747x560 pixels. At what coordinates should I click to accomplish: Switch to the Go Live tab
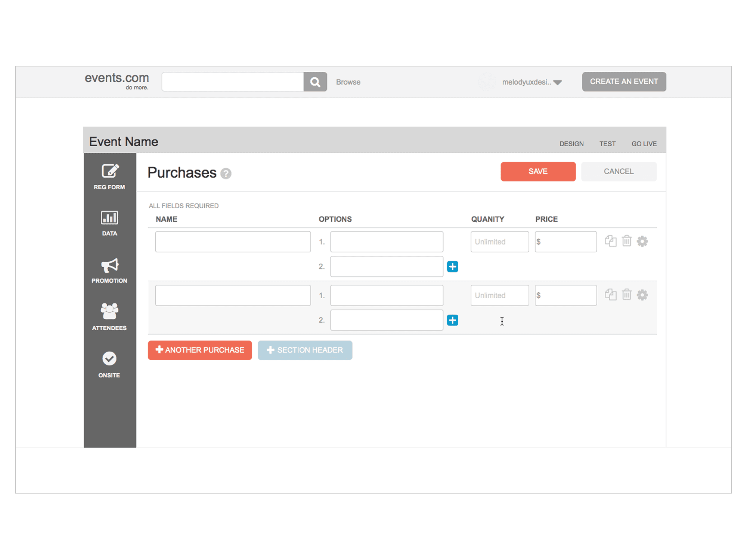[x=644, y=144]
